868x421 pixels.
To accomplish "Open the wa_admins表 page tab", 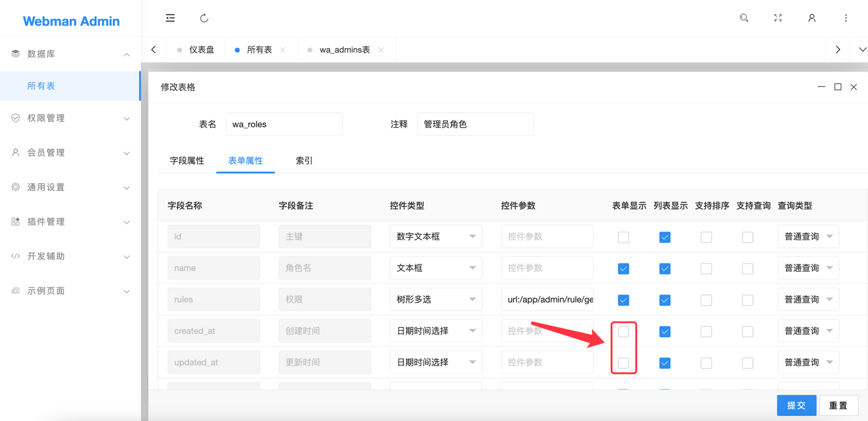I will pos(345,50).
